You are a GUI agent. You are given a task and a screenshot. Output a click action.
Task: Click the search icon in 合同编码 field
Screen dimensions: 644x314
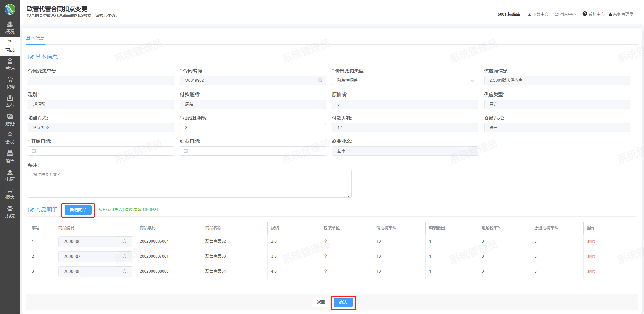click(x=320, y=80)
